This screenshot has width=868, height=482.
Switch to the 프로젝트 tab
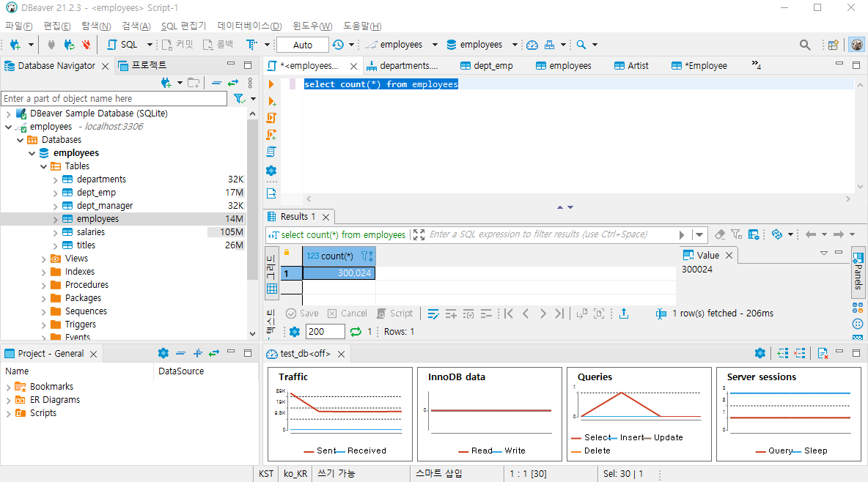coord(143,65)
